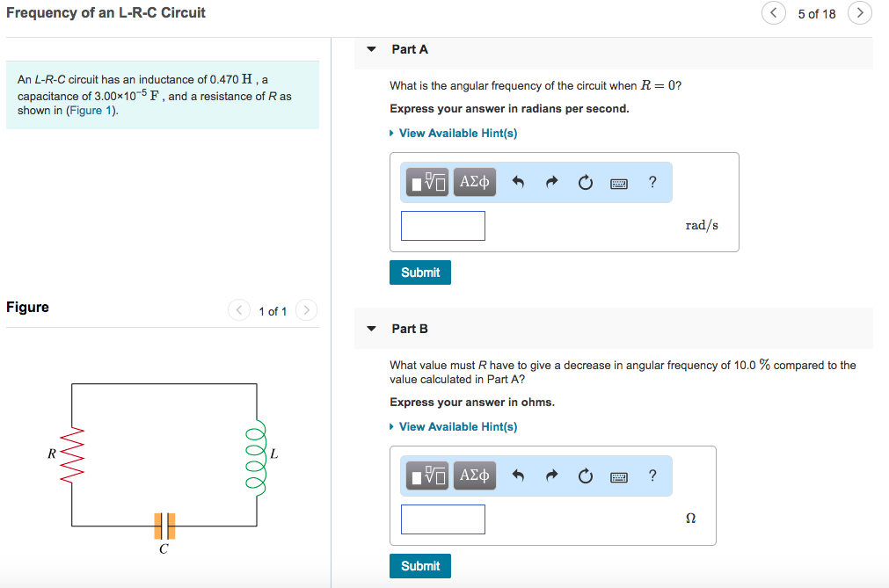
Task: Go to next problem, 6 of 18
Action: (860, 13)
